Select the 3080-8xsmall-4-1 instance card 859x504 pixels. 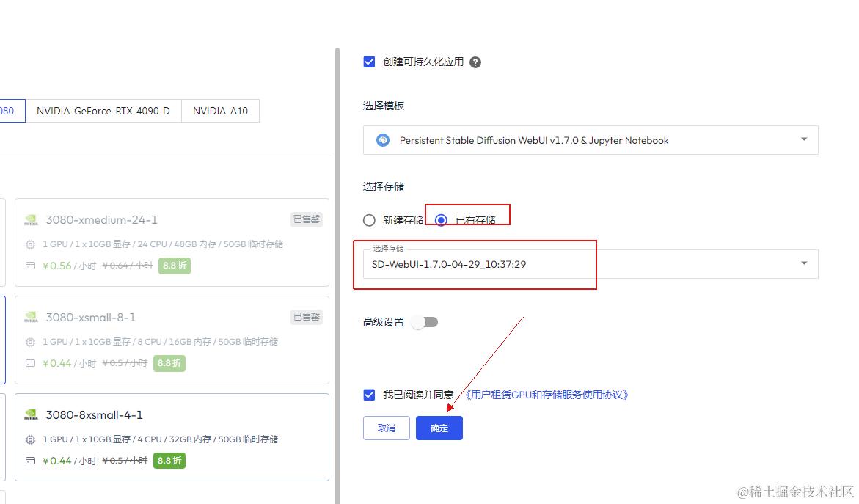click(x=172, y=437)
